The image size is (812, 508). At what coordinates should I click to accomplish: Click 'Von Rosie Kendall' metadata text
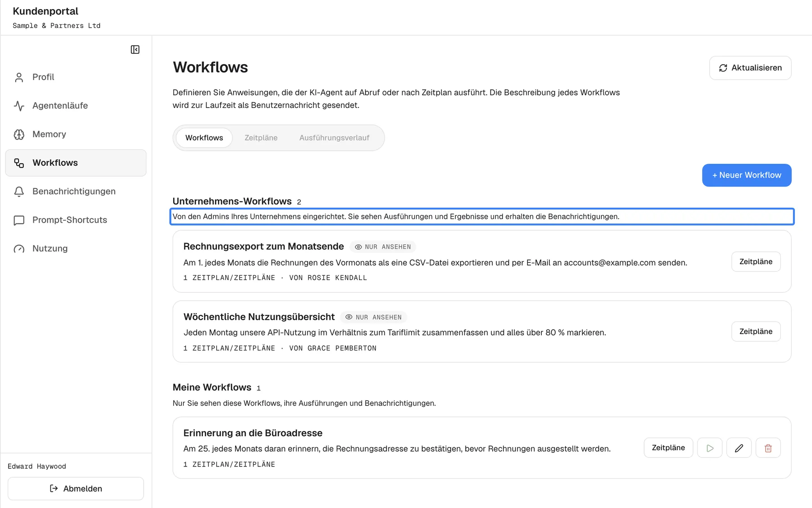coord(328,278)
